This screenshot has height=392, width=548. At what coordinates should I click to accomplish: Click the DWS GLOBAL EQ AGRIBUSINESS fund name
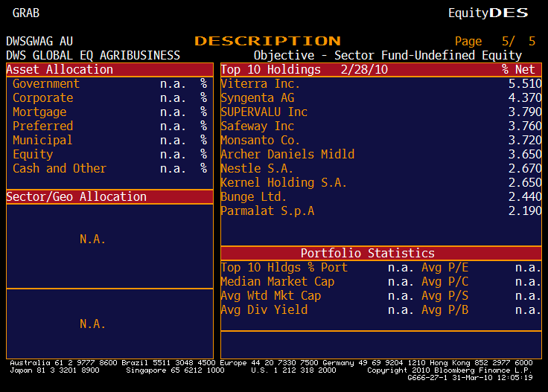[x=93, y=55]
